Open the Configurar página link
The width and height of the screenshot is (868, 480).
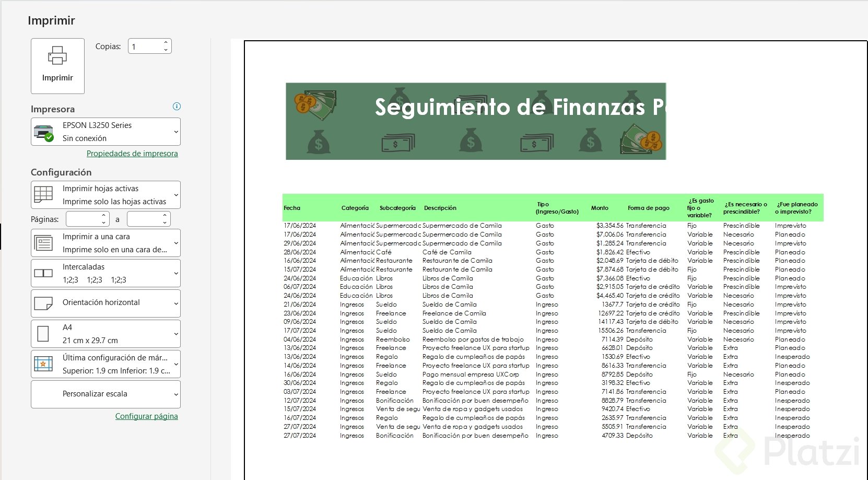147,416
